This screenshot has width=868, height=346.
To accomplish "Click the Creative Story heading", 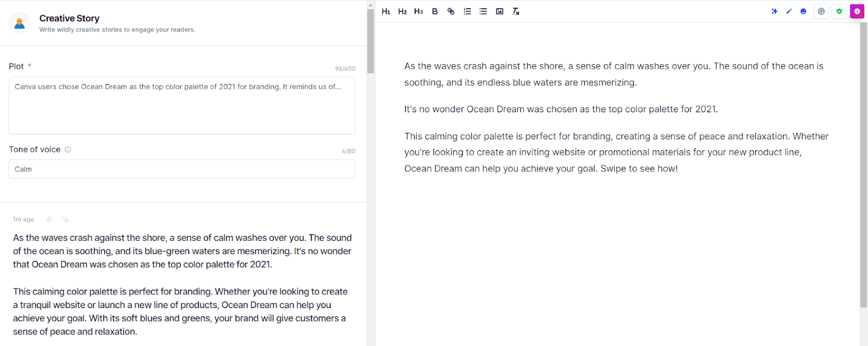I will [x=69, y=18].
